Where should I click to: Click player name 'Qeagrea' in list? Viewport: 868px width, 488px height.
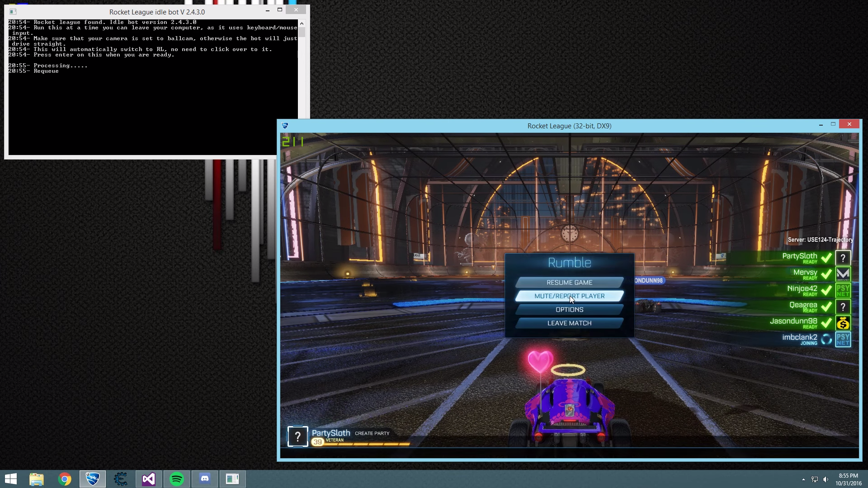pos(803,305)
